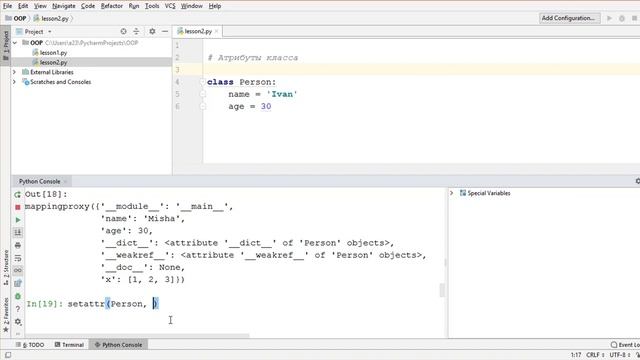The image size is (640, 360).
Task: Click the UTF-8 encoding in status bar
Action: [619, 355]
